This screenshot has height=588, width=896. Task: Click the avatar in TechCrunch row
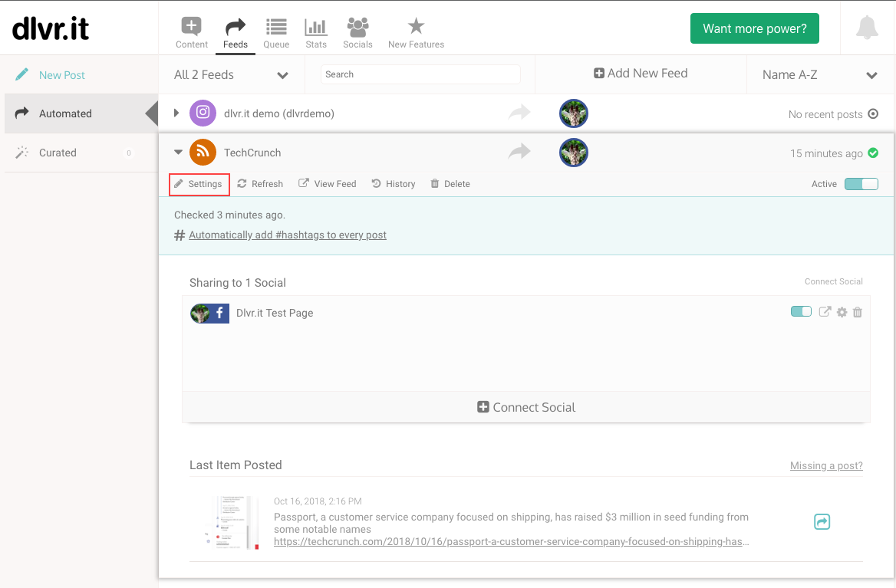pyautogui.click(x=574, y=153)
